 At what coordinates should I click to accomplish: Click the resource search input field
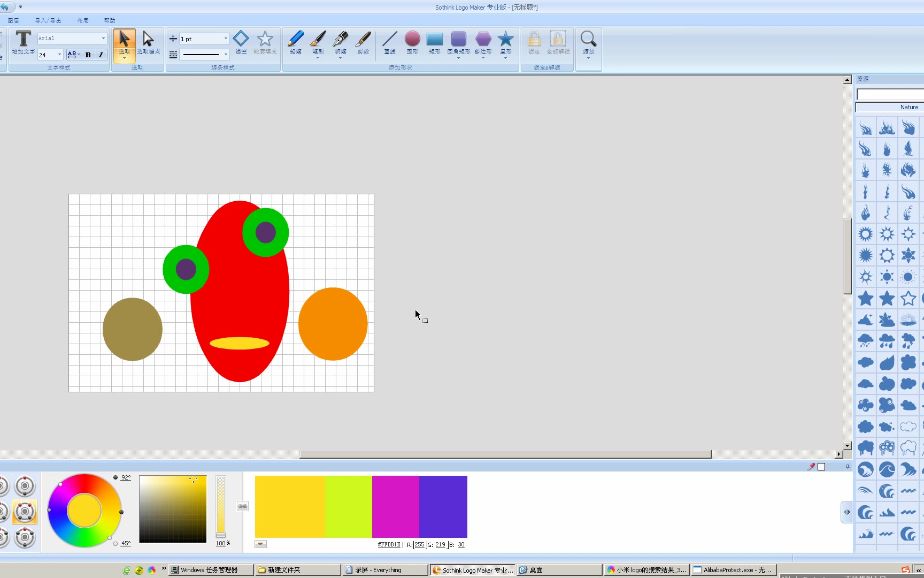point(889,95)
